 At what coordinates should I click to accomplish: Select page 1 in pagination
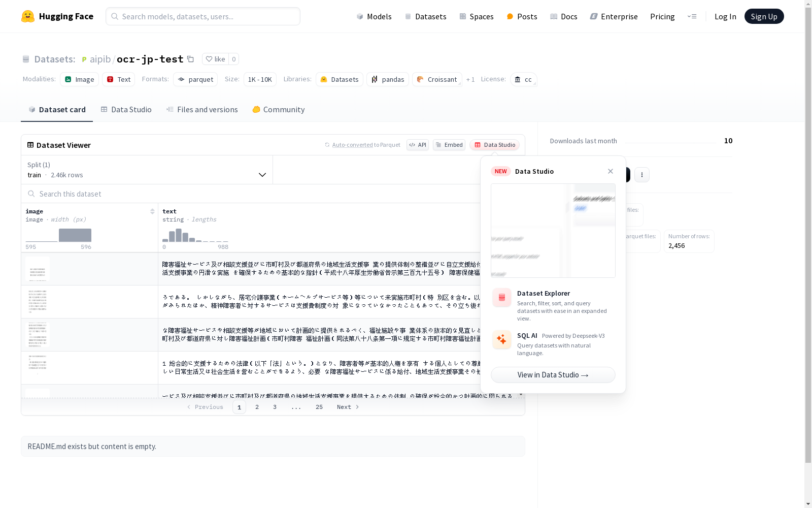pyautogui.click(x=240, y=407)
